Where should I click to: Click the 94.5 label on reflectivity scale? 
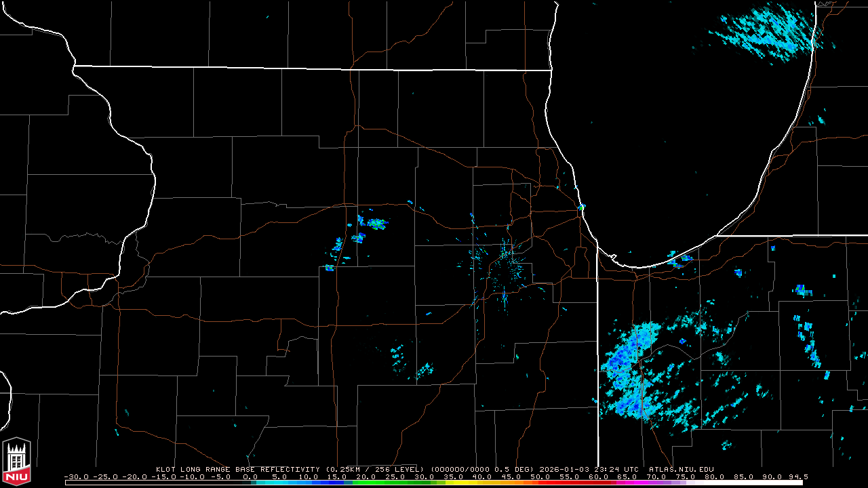[x=797, y=476]
